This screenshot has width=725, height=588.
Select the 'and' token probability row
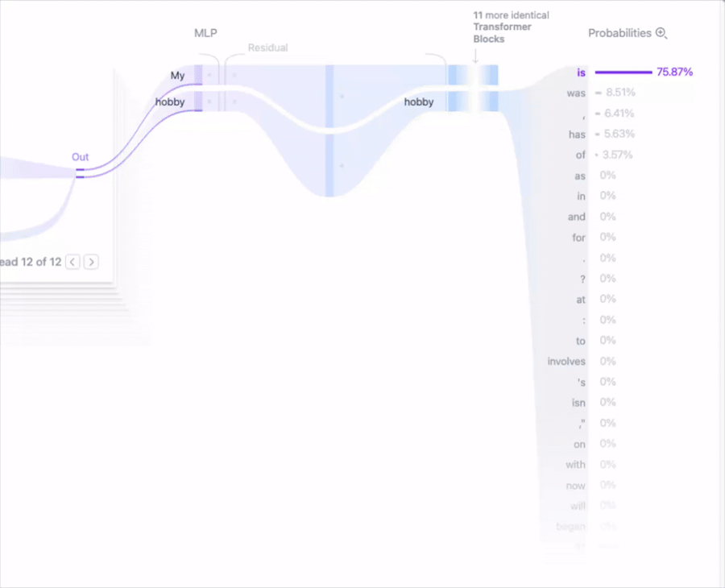pos(592,217)
